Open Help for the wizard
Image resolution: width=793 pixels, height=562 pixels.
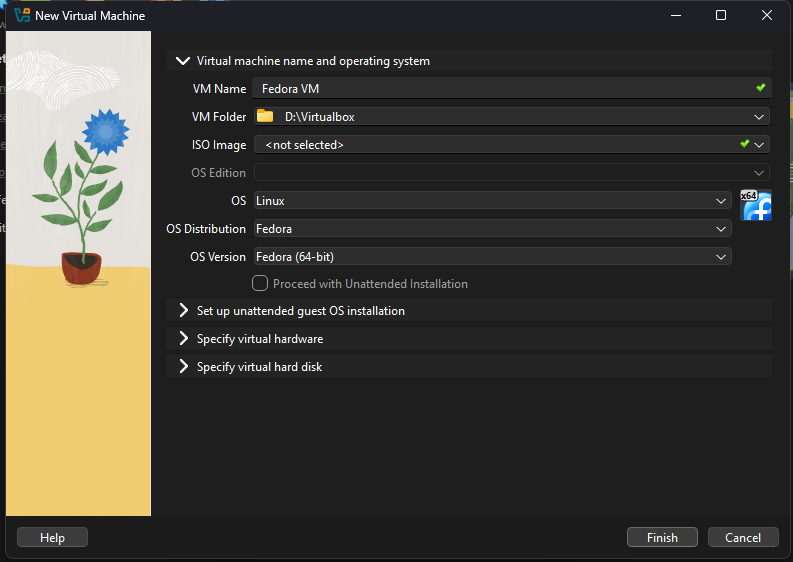point(52,537)
